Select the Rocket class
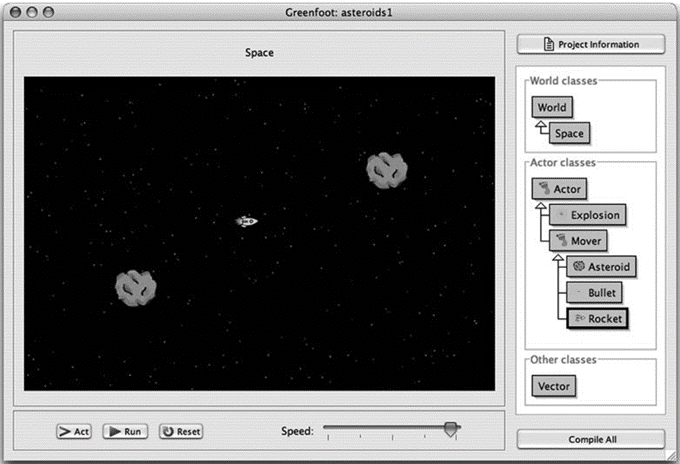680x464 pixels. point(596,319)
